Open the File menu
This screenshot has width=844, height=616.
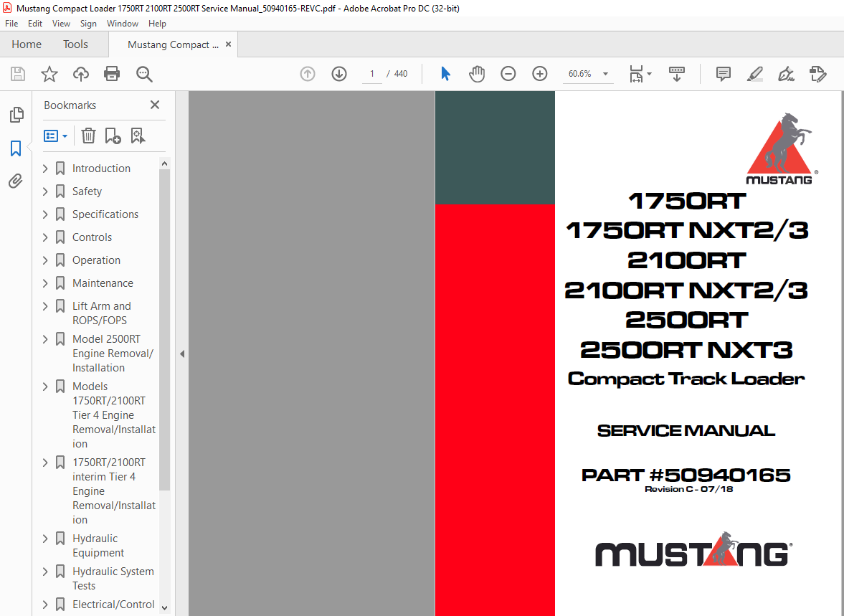pos(11,24)
